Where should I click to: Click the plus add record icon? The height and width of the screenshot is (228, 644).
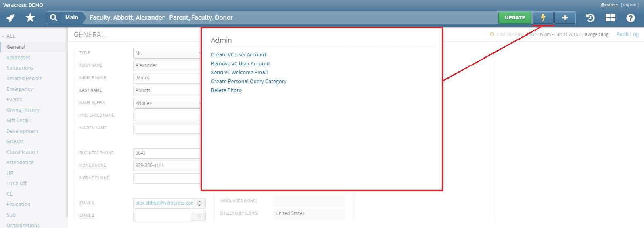565,18
